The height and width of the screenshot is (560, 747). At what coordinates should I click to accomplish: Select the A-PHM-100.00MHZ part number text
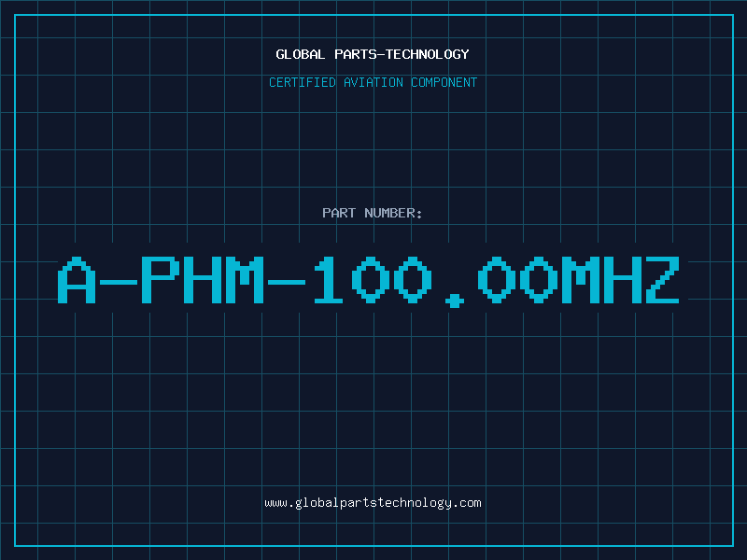click(x=368, y=281)
